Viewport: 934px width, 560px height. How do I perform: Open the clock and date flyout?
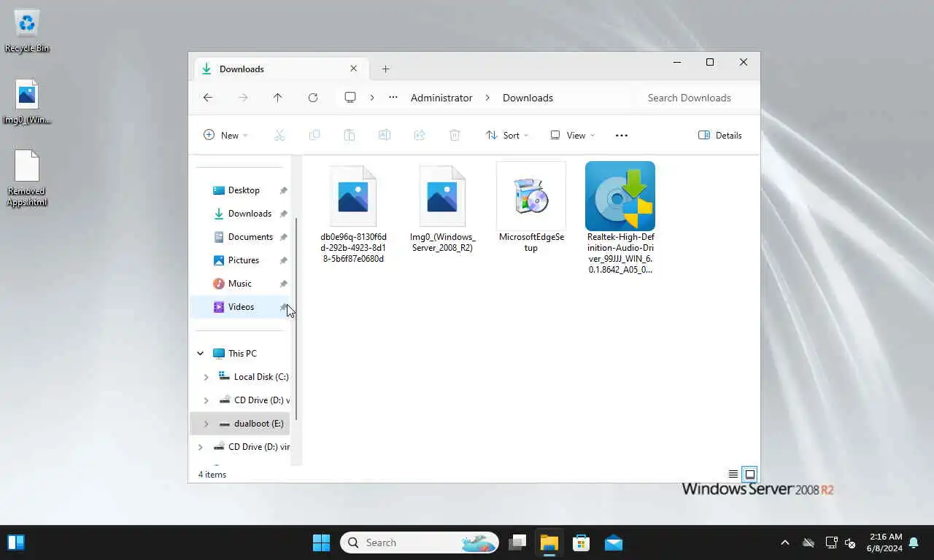click(x=884, y=542)
